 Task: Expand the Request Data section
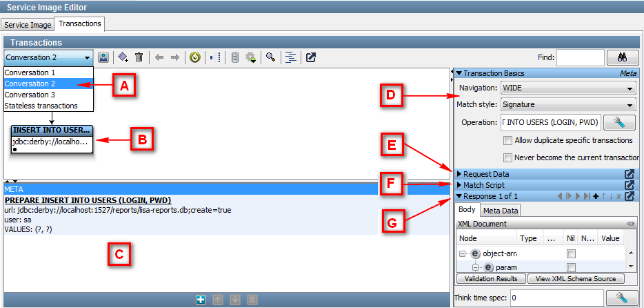459,174
